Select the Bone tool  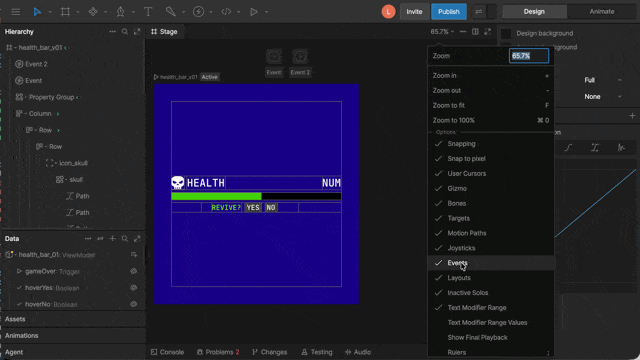point(171,12)
